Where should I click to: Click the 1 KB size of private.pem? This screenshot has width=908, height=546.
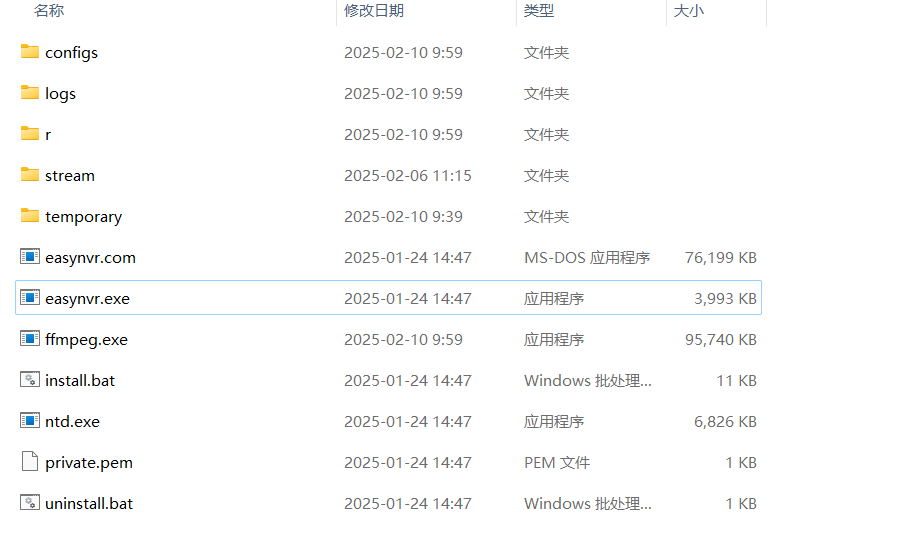point(741,463)
